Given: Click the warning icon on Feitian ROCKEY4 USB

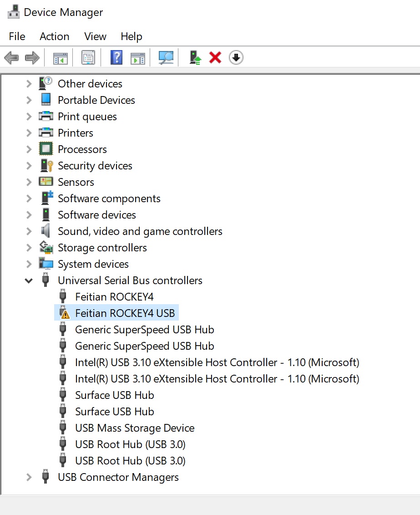Looking at the screenshot, I should [65, 314].
